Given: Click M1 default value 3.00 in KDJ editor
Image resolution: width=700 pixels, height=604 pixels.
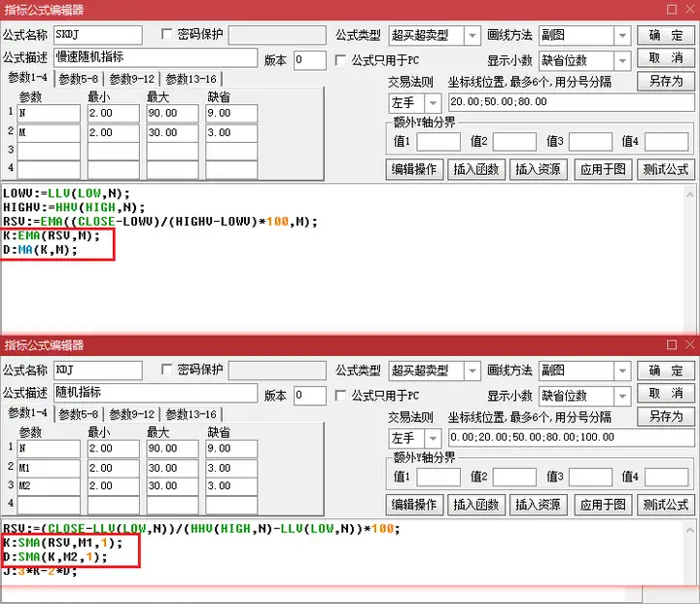Looking at the screenshot, I should 231,469.
